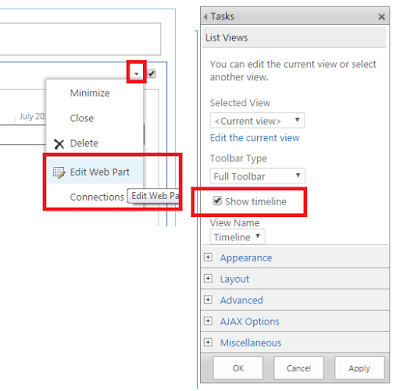Viewport: 400px width, 391px height.
Task: Select Delete in the web part menu
Action: pos(84,143)
